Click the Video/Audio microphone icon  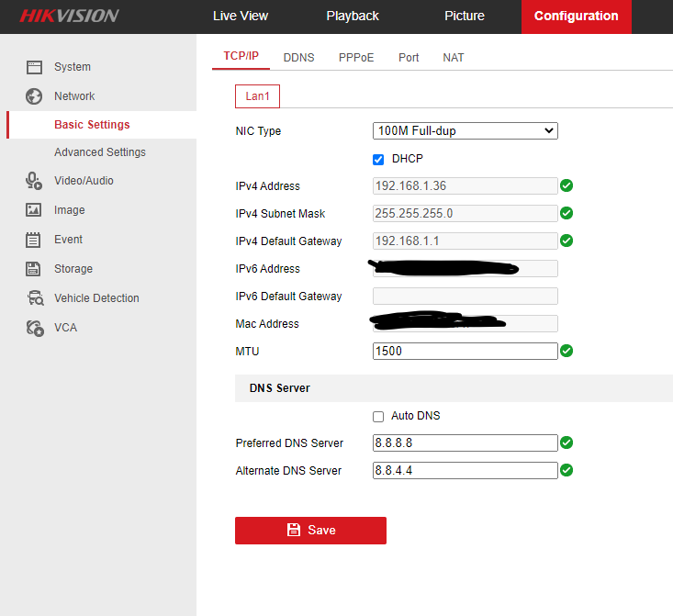[x=34, y=181]
